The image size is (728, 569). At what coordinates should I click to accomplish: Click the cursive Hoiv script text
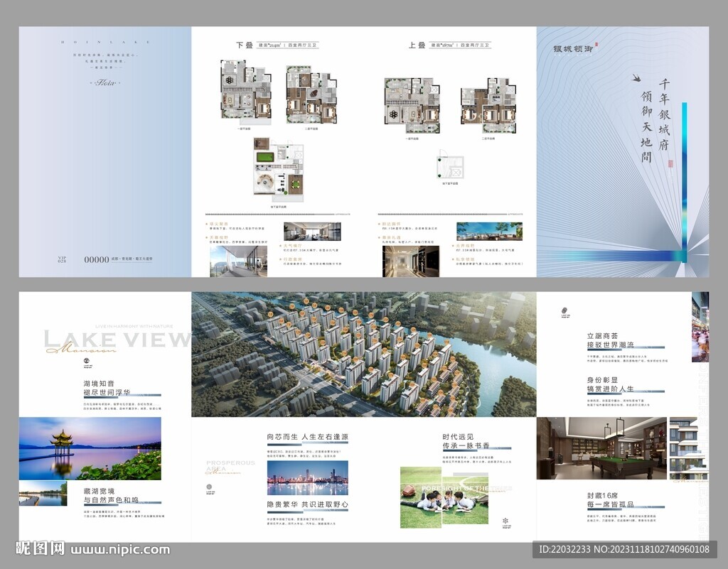tap(105, 83)
